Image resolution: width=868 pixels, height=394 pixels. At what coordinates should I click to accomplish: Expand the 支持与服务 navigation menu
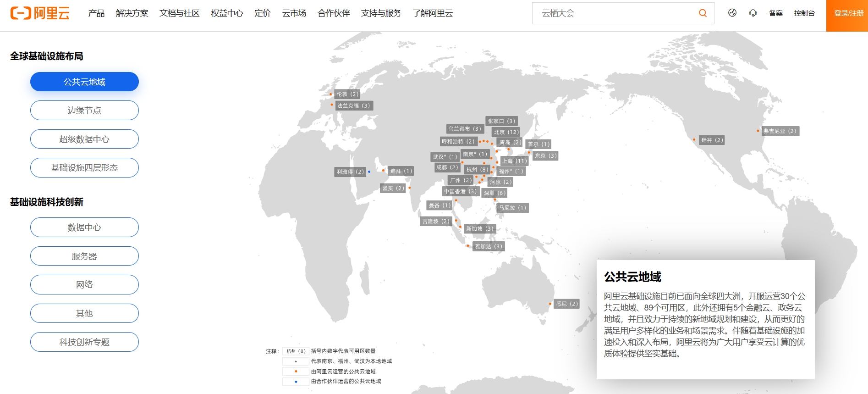click(x=381, y=13)
